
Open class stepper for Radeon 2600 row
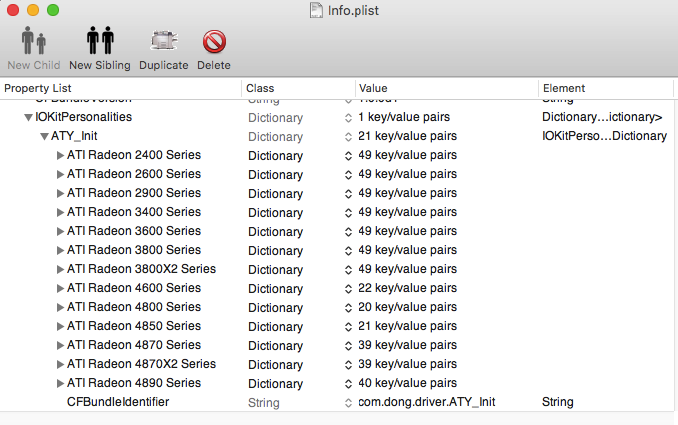coord(348,175)
